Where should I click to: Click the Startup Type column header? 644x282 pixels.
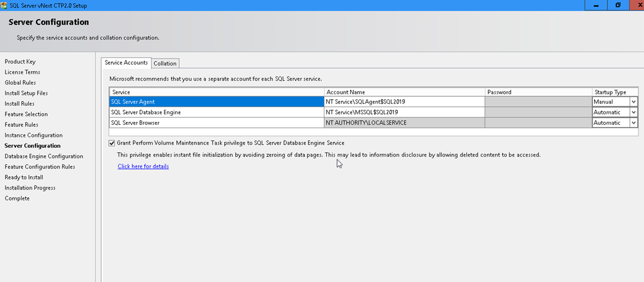point(615,93)
